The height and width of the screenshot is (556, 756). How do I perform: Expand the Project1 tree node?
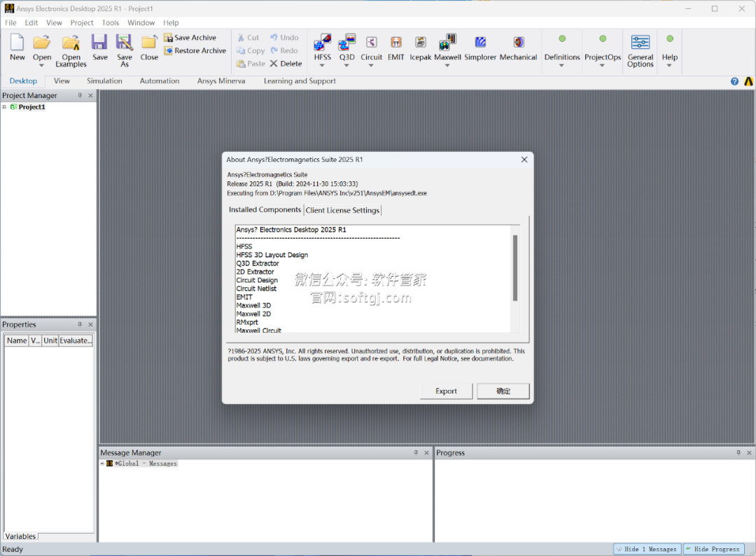(4, 107)
